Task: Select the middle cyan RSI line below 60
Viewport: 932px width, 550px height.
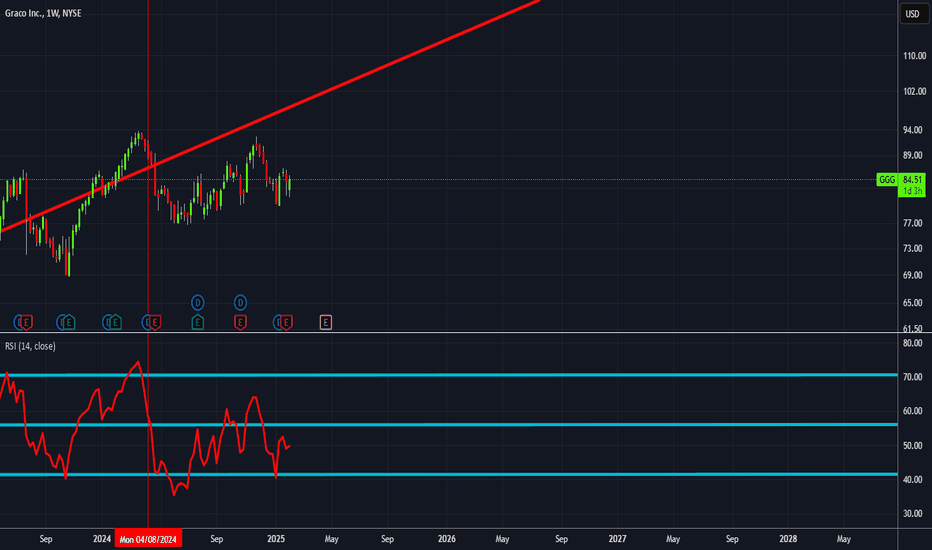Action: [449, 425]
